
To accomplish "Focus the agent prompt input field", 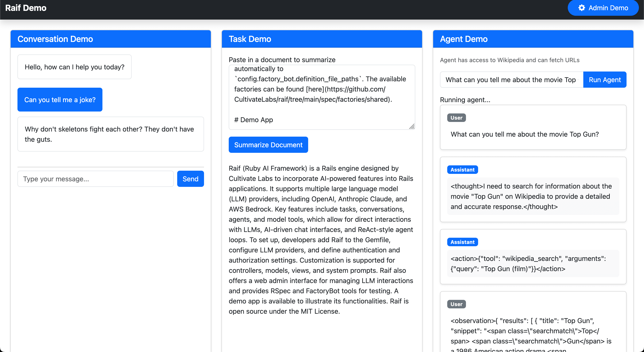I will coord(512,80).
